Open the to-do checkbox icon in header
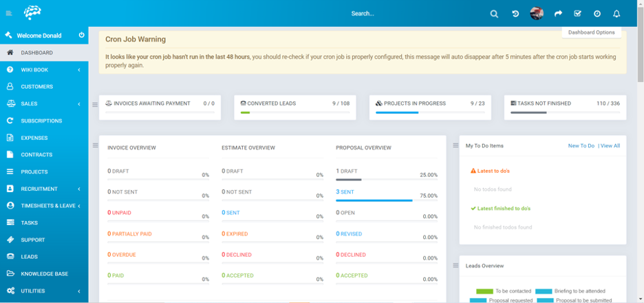 [577, 14]
